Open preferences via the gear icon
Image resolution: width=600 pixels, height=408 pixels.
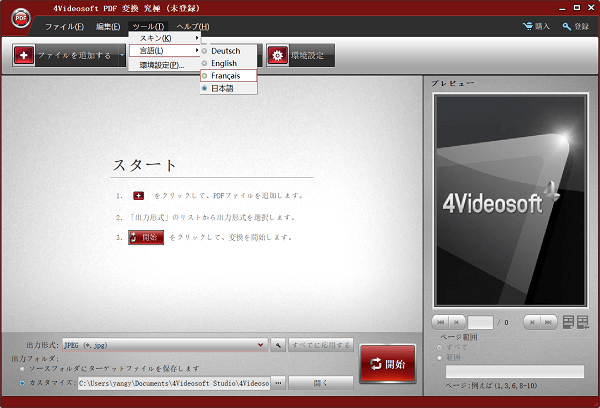[277, 56]
